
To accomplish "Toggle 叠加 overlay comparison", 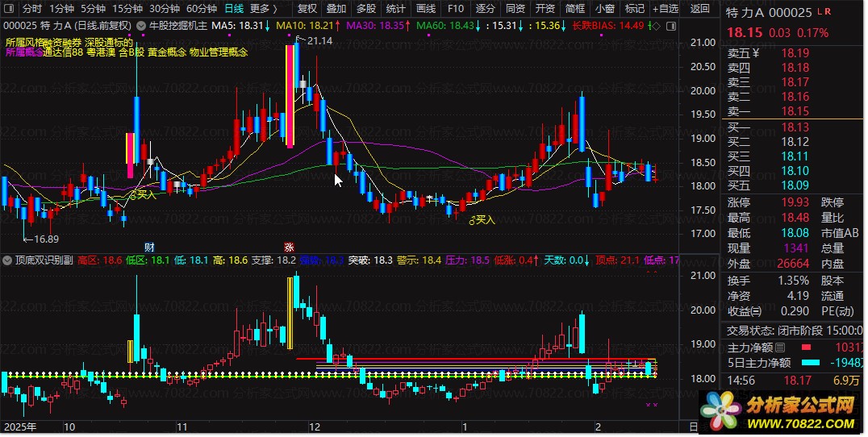I will click(336, 10).
